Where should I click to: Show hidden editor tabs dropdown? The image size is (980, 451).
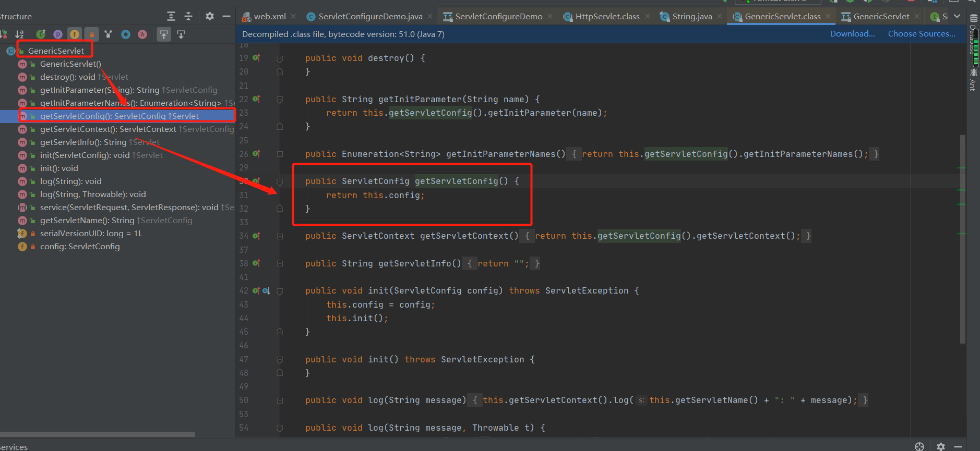957,16
